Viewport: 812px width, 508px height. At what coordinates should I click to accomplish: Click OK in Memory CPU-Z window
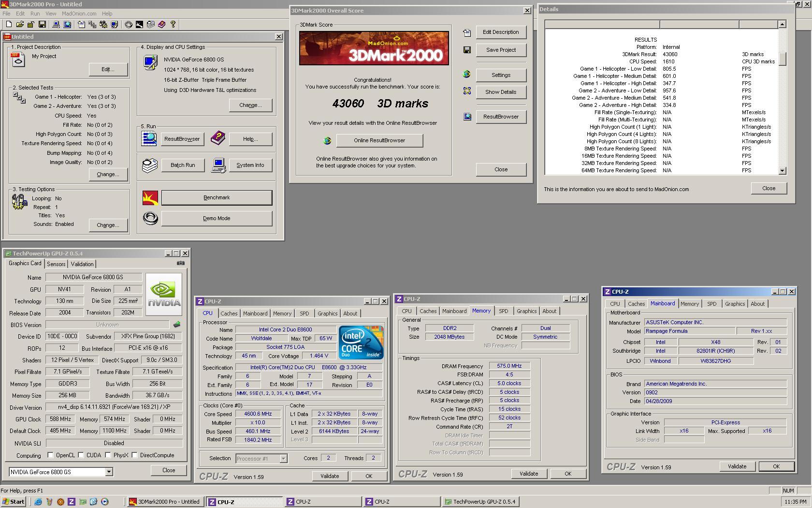[x=568, y=474]
